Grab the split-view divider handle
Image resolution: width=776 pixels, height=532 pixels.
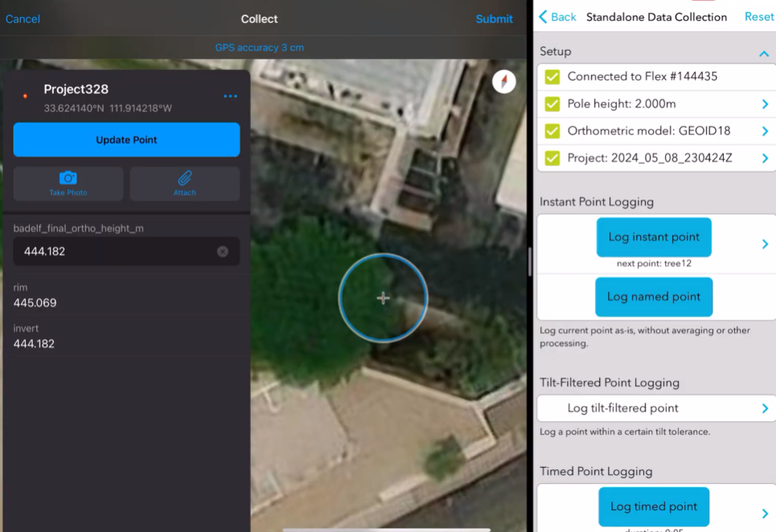pos(530,261)
